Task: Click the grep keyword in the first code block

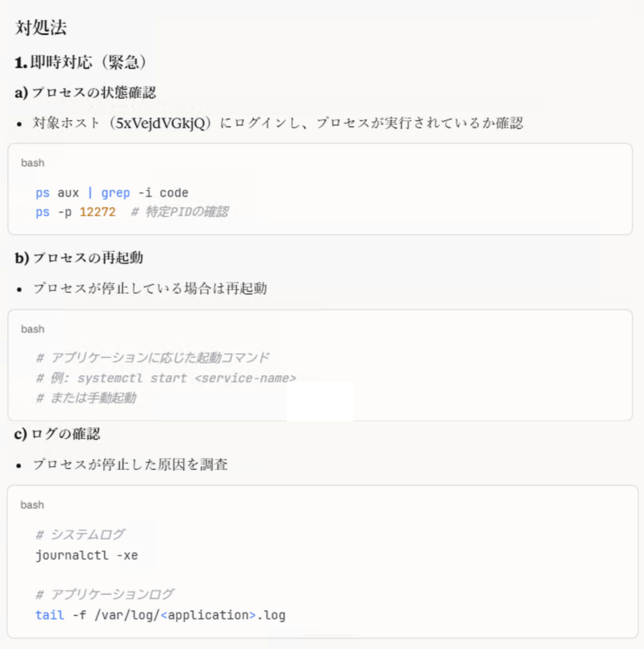Action: click(x=115, y=193)
